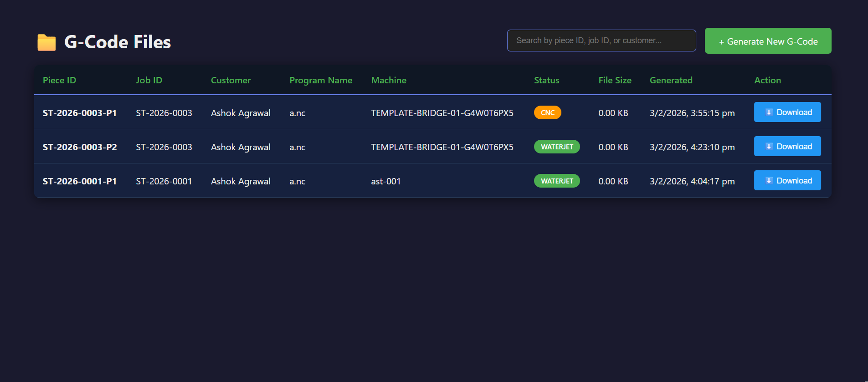Select piece ID ST-2026-0001-P1 cell

pyautogui.click(x=80, y=181)
